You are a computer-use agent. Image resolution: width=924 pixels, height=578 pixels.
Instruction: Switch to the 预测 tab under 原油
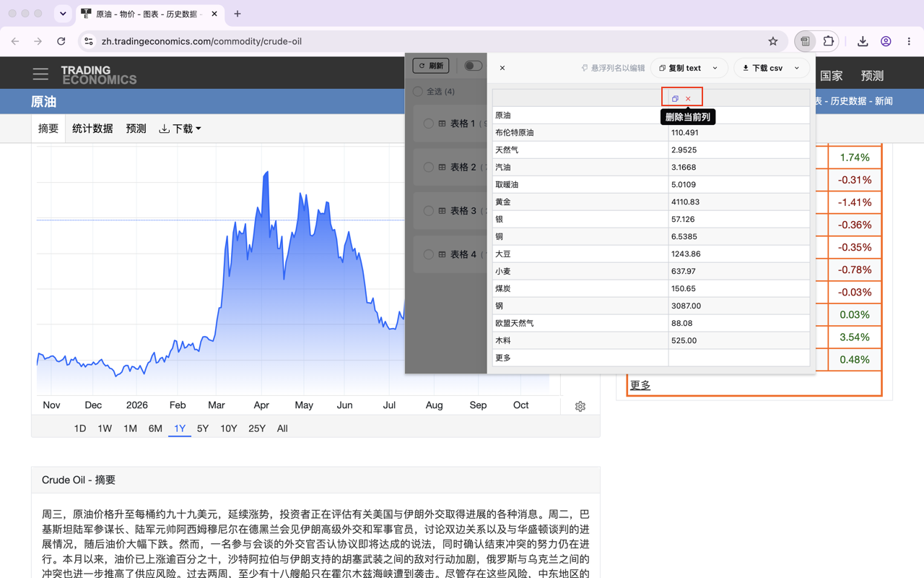136,129
